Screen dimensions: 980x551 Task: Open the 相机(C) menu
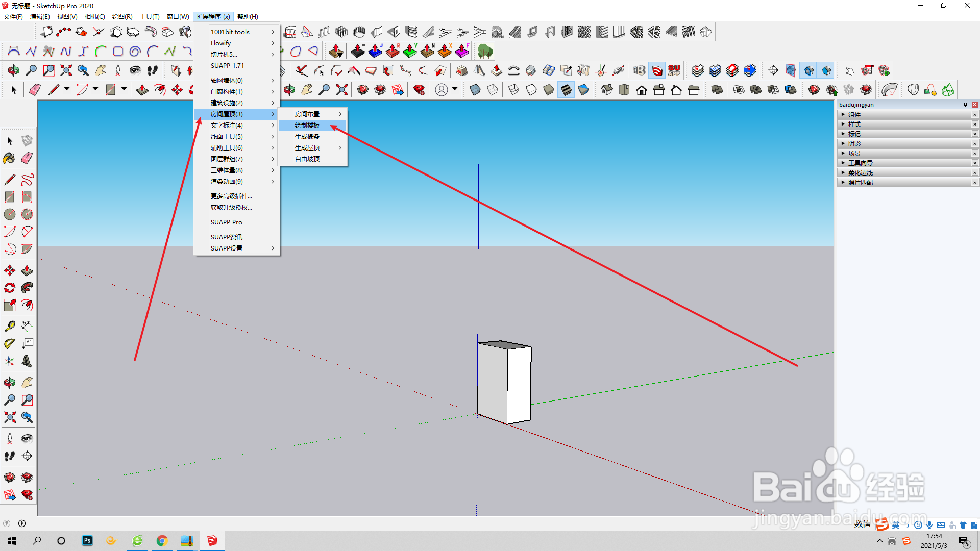94,17
